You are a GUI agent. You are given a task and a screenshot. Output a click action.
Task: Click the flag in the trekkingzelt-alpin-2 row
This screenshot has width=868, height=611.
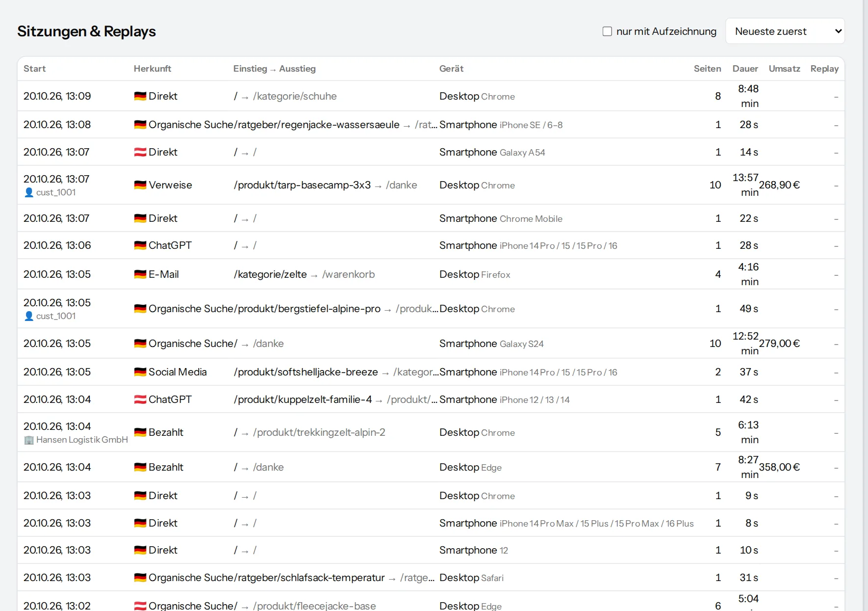click(140, 432)
